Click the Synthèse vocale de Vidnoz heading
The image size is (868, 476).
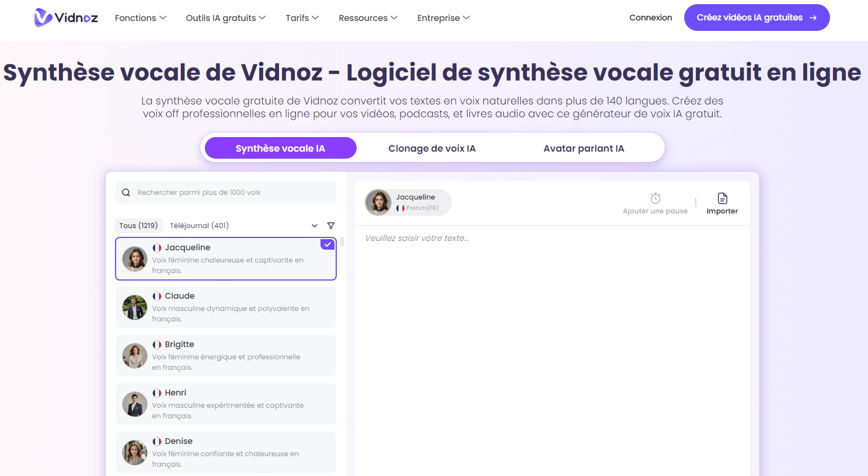pyautogui.click(x=432, y=73)
